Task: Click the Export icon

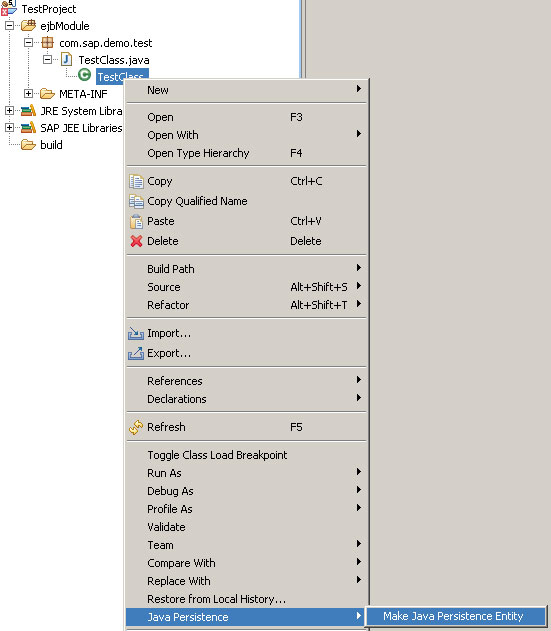Action: point(136,353)
